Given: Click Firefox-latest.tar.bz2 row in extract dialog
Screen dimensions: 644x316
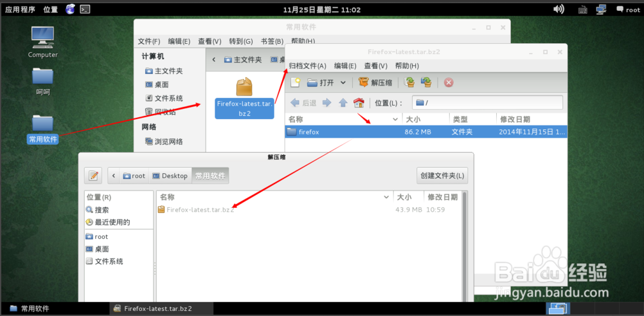Looking at the screenshot, I should 309,209.
